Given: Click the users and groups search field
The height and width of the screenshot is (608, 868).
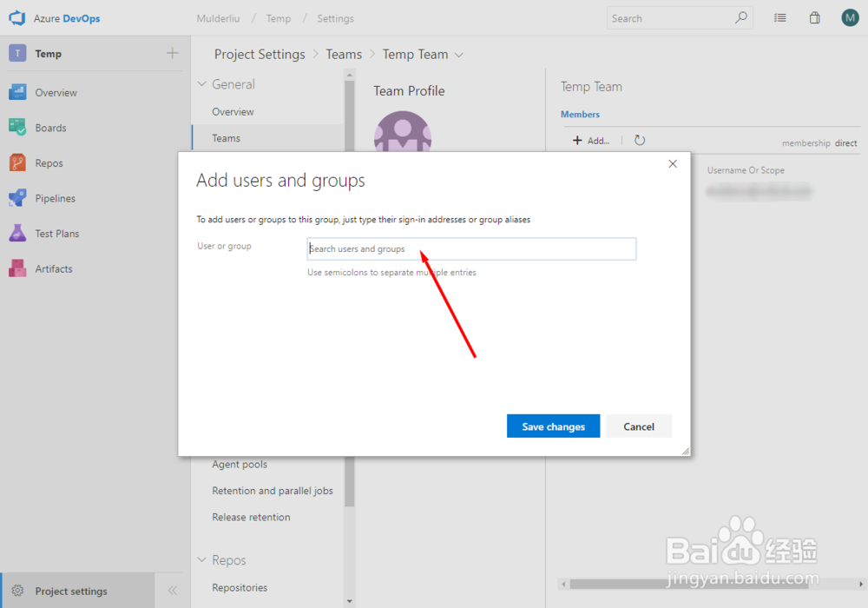Looking at the screenshot, I should 471,248.
